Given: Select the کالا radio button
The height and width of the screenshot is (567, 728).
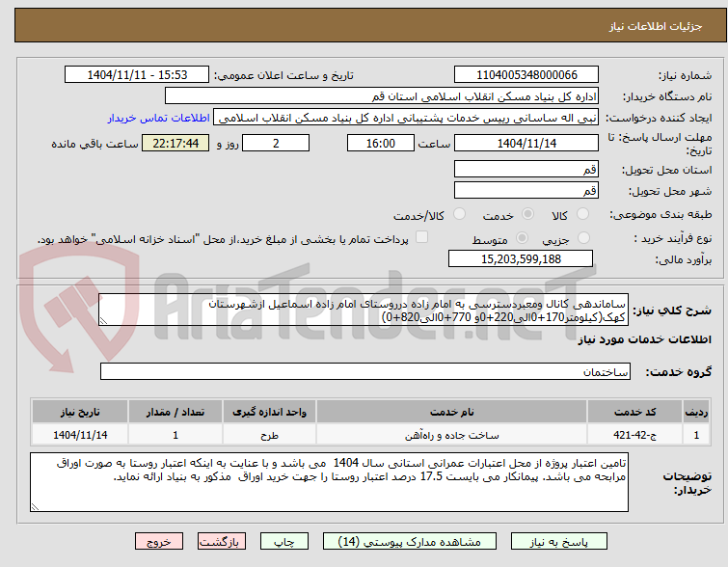Looking at the screenshot, I should pyautogui.click(x=582, y=214).
